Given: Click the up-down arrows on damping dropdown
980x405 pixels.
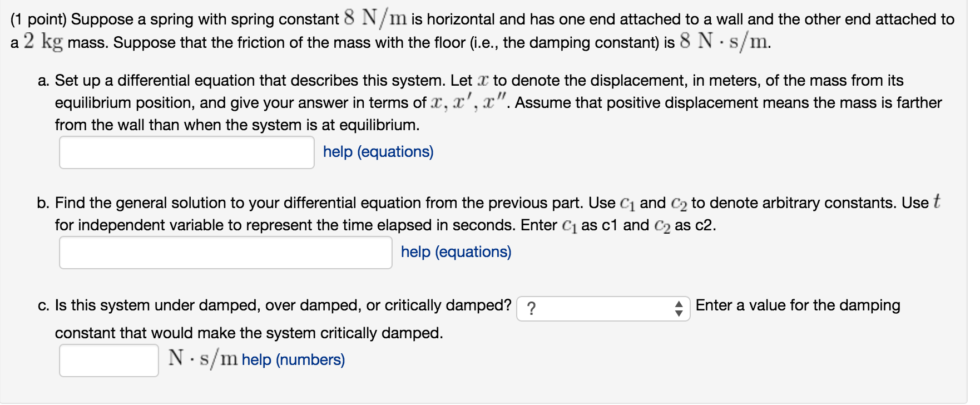Looking at the screenshot, I should [x=679, y=309].
